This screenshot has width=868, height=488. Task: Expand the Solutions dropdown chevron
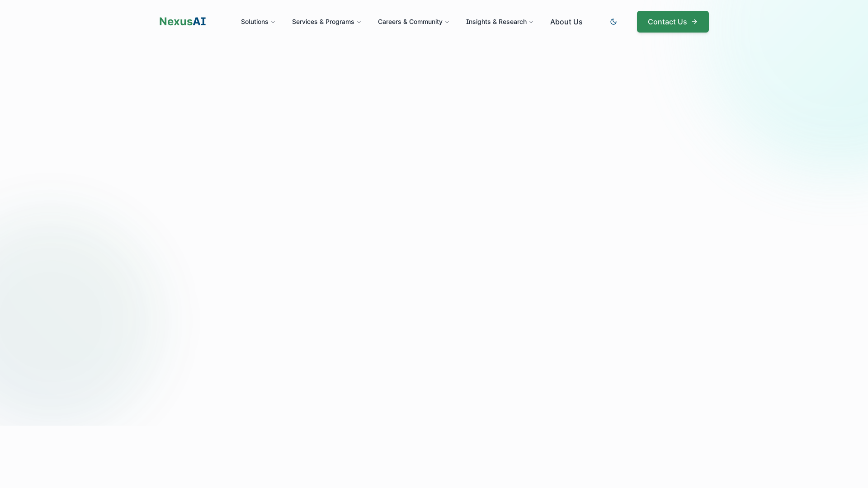point(273,22)
